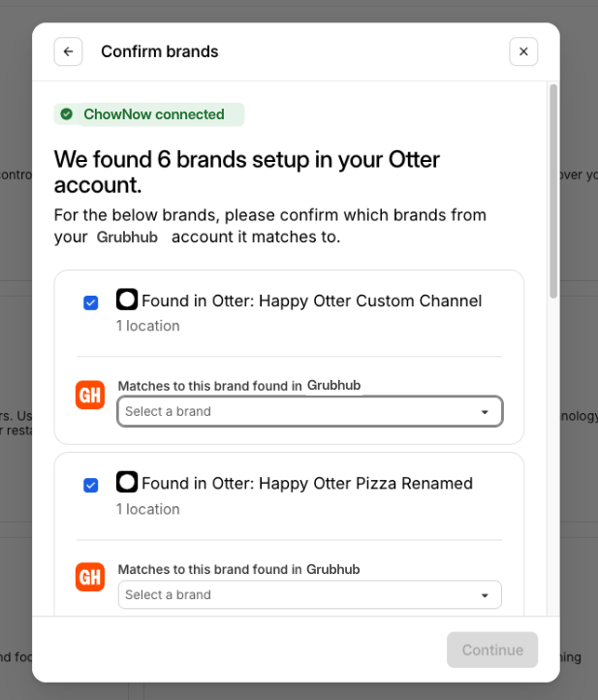This screenshot has height=700, width=598.
Task: Click the GH Grubhub logo in Custom Channel card
Action: tap(90, 396)
